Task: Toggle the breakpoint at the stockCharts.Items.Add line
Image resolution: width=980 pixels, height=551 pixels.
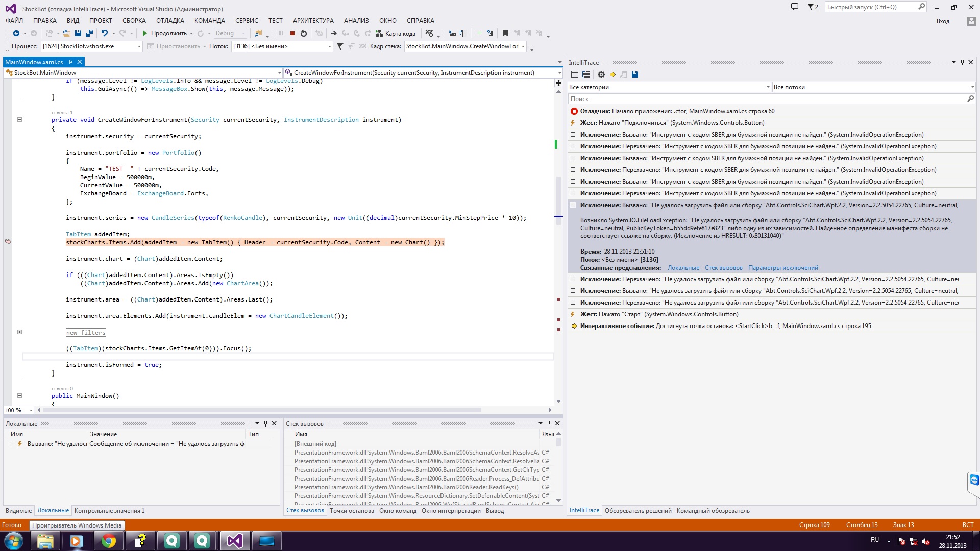Action: (x=8, y=242)
